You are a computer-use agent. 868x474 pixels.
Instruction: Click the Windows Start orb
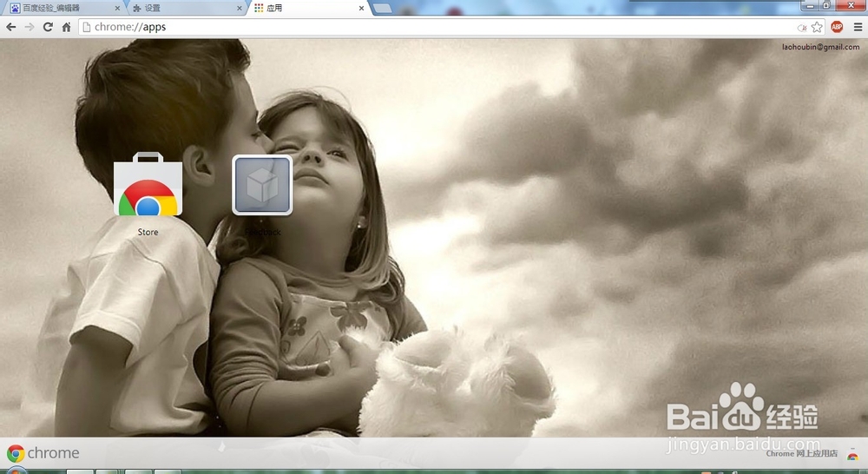tap(16, 471)
